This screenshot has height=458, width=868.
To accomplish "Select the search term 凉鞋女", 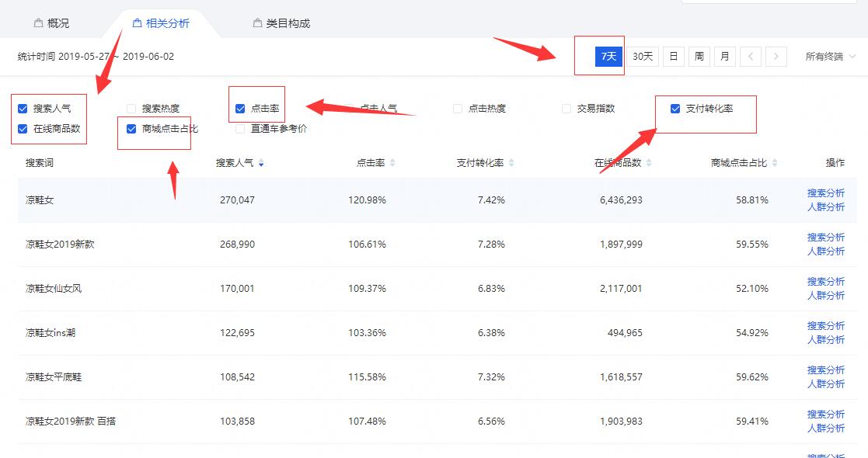I will coord(40,200).
